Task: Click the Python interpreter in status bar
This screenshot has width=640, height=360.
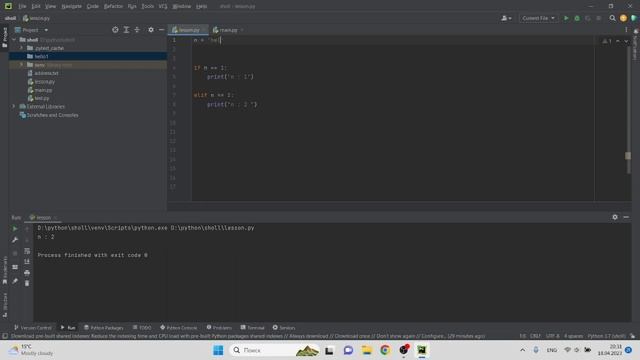Action: pos(607,336)
